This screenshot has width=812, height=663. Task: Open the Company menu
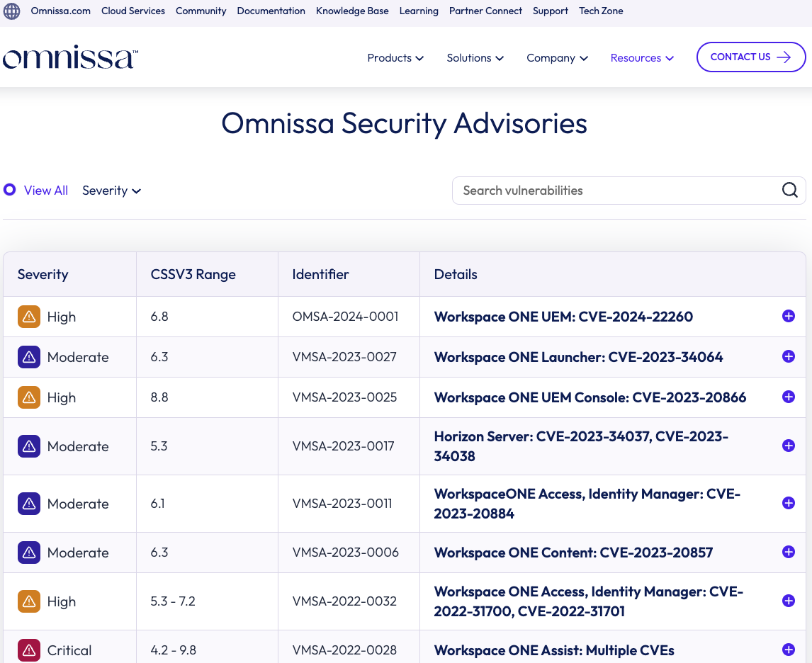(x=557, y=58)
